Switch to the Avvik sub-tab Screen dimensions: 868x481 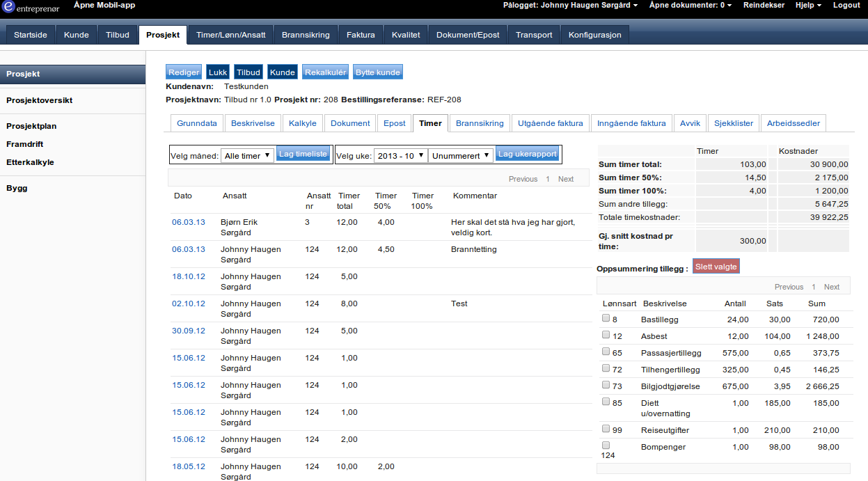(x=691, y=123)
